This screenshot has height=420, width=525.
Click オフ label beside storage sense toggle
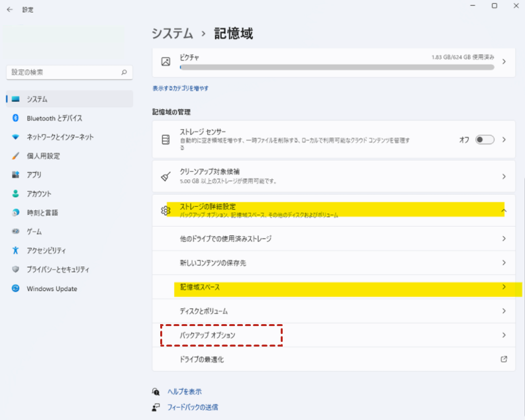[464, 140]
